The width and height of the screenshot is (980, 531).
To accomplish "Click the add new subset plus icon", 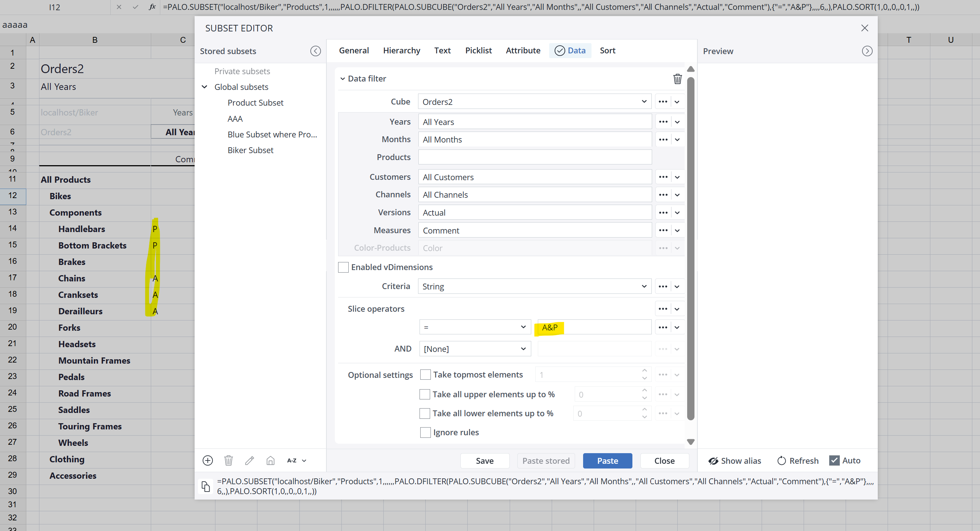I will point(208,460).
